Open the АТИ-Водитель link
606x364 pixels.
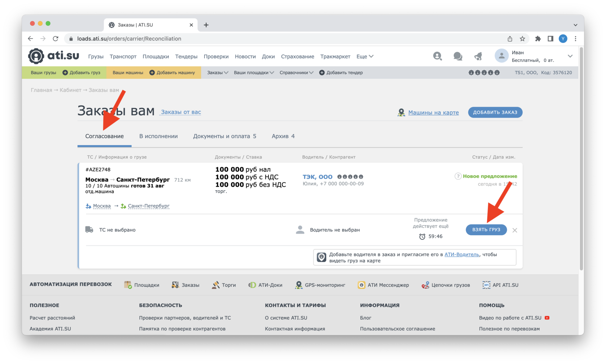462,254
